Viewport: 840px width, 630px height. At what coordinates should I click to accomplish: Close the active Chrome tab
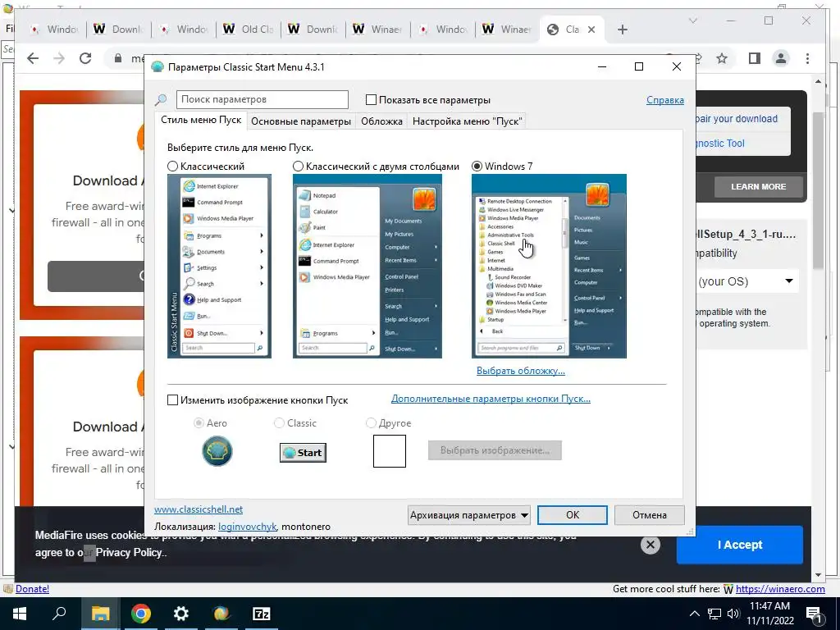click(591, 30)
